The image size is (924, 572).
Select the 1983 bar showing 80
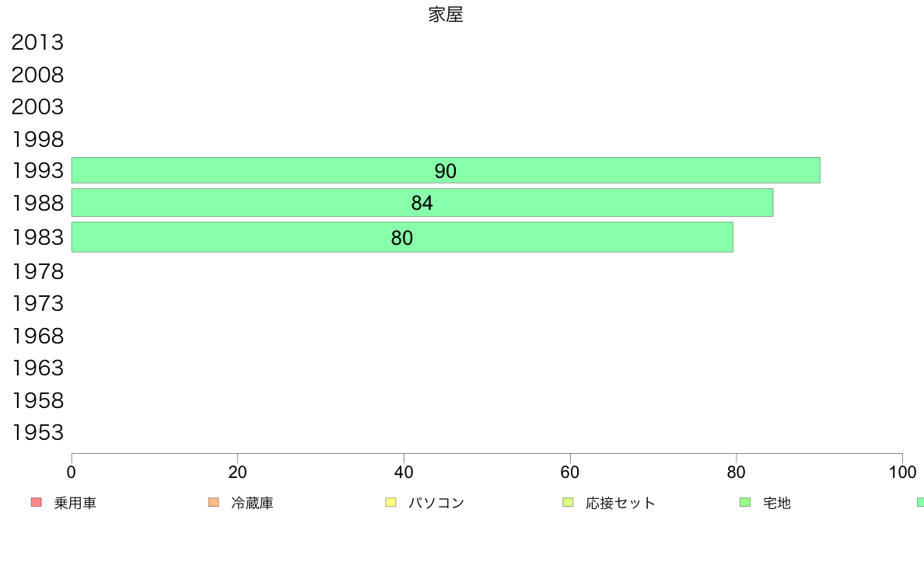402,237
